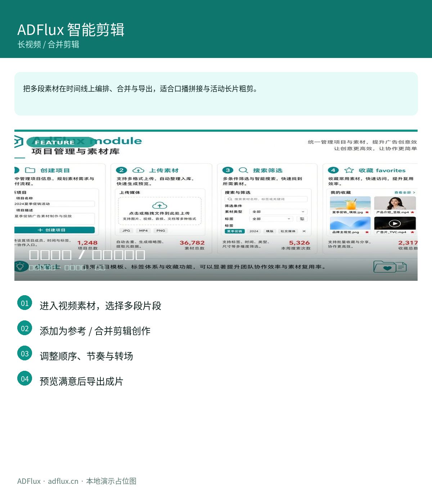
Task: Click the 项目管理与素材库 heading
Action: point(76,152)
